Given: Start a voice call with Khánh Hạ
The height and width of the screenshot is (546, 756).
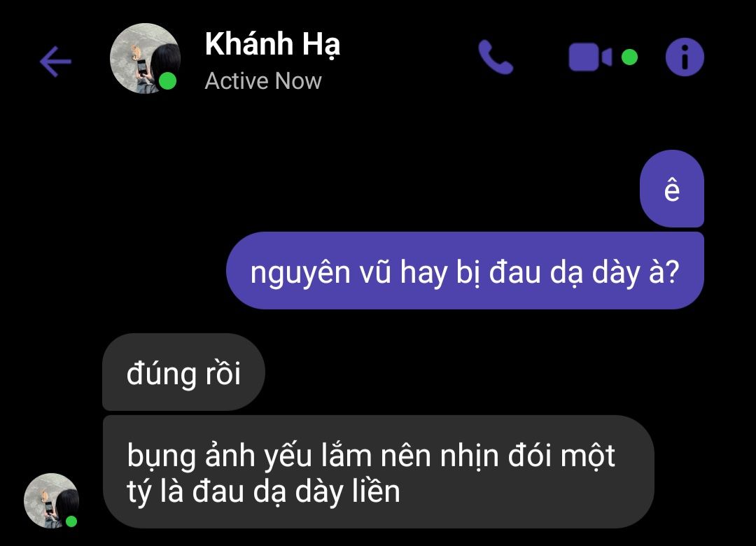Looking at the screenshot, I should pos(496,57).
